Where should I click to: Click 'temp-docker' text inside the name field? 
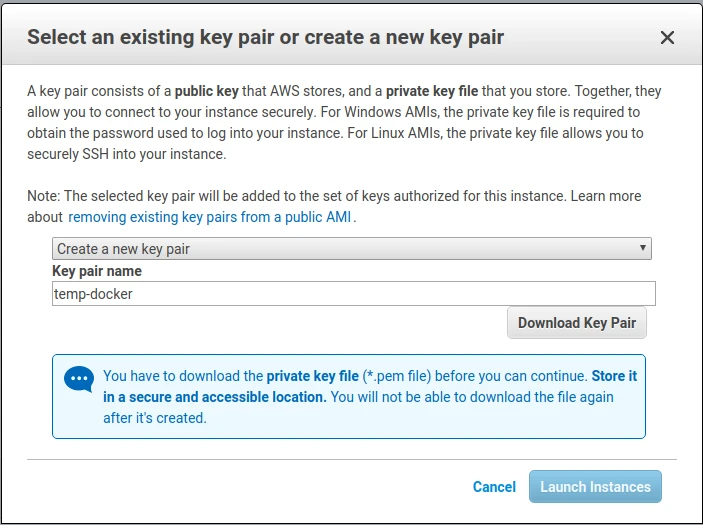tap(93, 294)
